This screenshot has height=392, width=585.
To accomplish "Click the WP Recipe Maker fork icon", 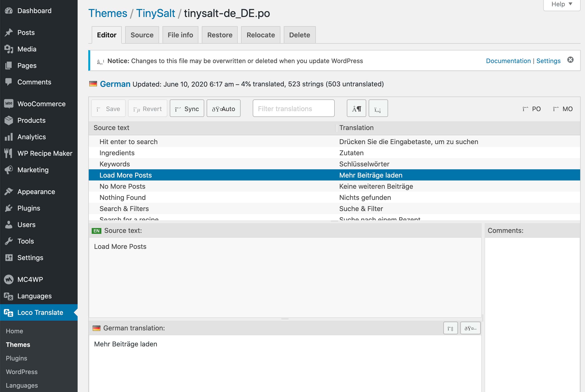I will click(x=8, y=153).
